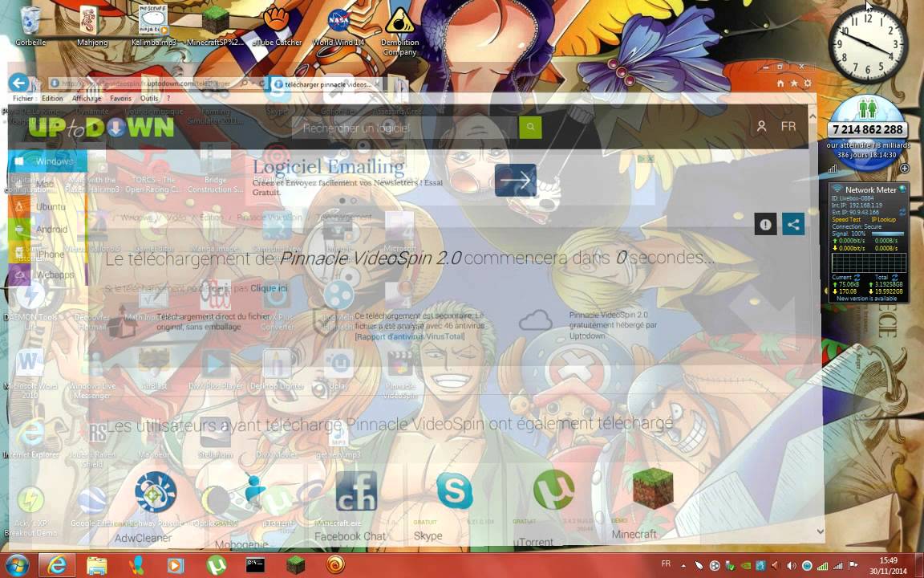The image size is (924, 578).
Task: Open the FR language selector
Action: (788, 127)
